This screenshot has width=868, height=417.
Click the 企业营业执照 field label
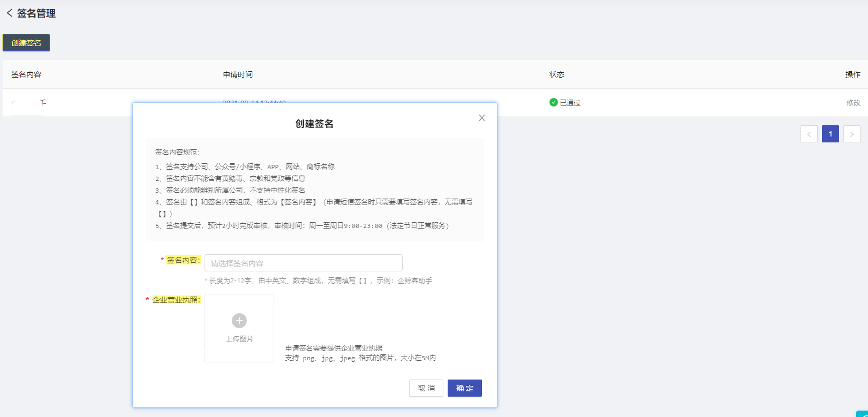click(176, 300)
